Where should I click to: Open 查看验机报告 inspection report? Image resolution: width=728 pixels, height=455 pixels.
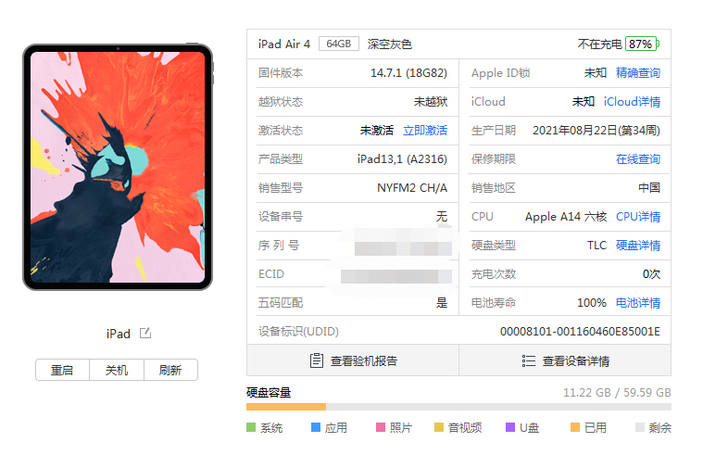tap(353, 360)
